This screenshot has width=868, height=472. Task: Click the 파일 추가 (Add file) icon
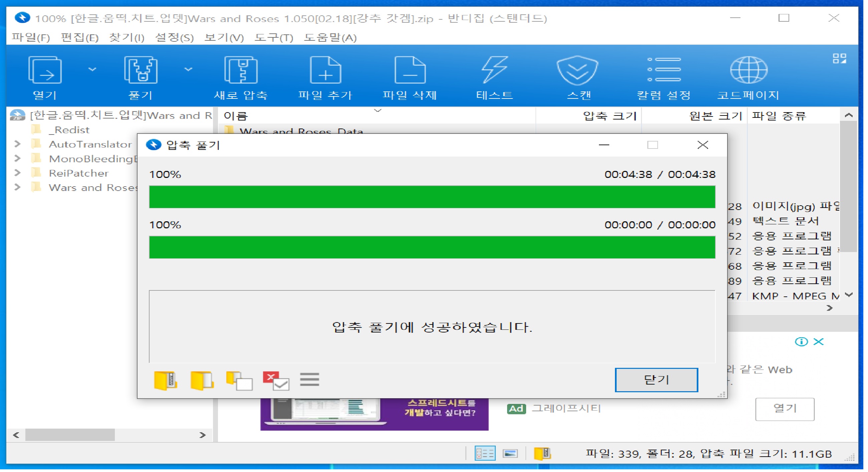(325, 70)
